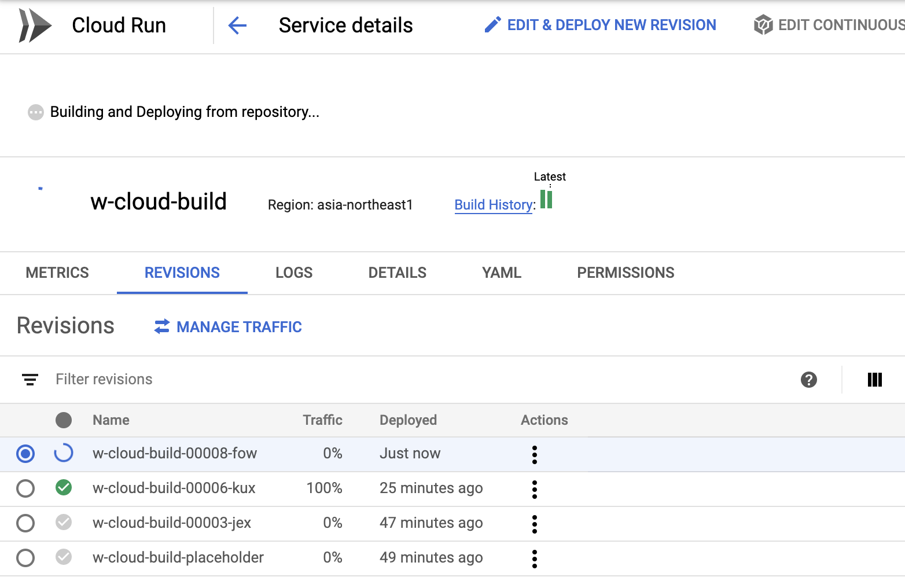Click the EDIT CONTINUOUS deployment cube icon

pyautogui.click(x=763, y=25)
